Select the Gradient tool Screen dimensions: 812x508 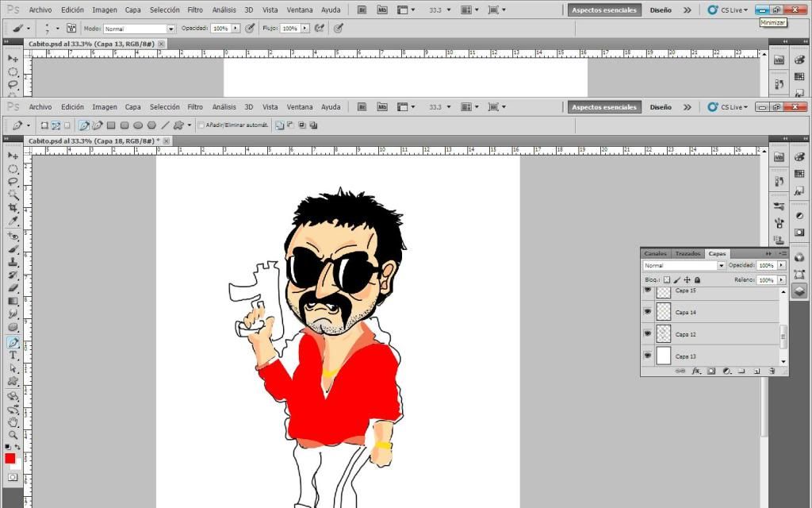[x=13, y=302]
